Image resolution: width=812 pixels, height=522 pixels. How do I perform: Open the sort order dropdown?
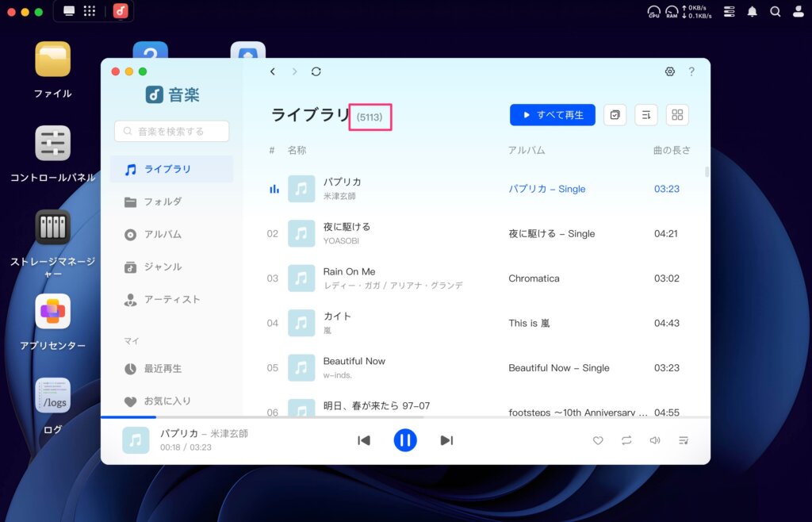pos(646,115)
